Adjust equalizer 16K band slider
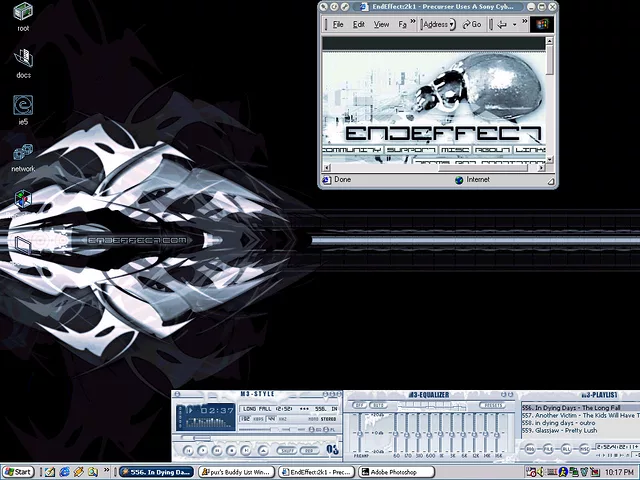This screenshot has width=640, height=480. (x=497, y=433)
